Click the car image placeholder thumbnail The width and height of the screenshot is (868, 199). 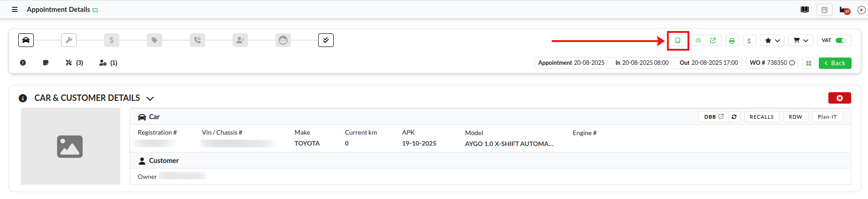(70, 147)
